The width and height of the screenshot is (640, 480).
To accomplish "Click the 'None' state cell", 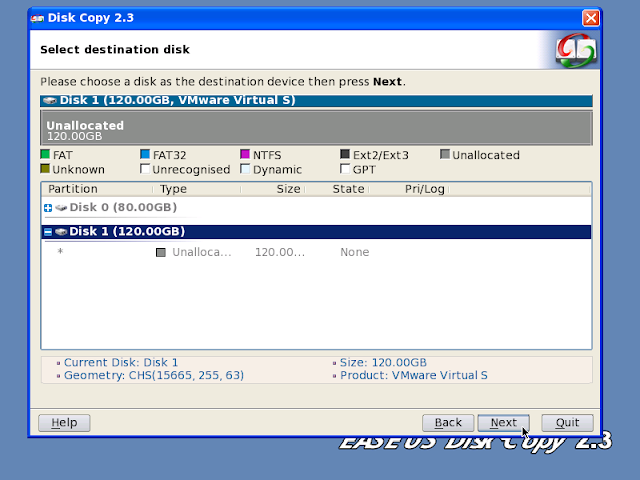I will [x=354, y=252].
